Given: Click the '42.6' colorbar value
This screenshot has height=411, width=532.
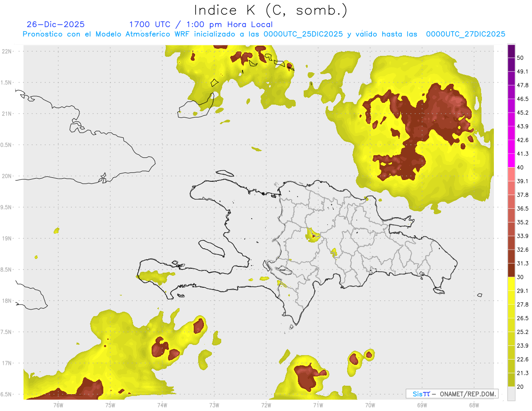Looking at the screenshot, I should (523, 140).
